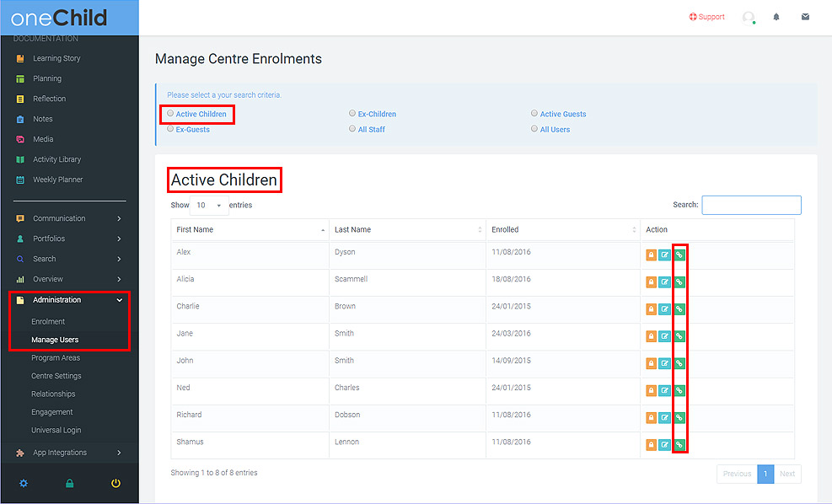
Task: Select the Active Children radio button
Action: point(170,113)
